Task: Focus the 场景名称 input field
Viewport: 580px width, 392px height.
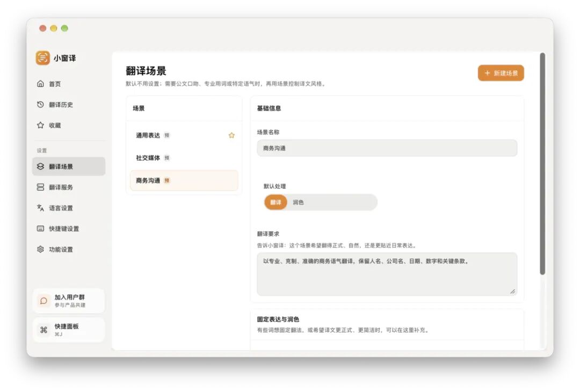Action: tap(387, 148)
